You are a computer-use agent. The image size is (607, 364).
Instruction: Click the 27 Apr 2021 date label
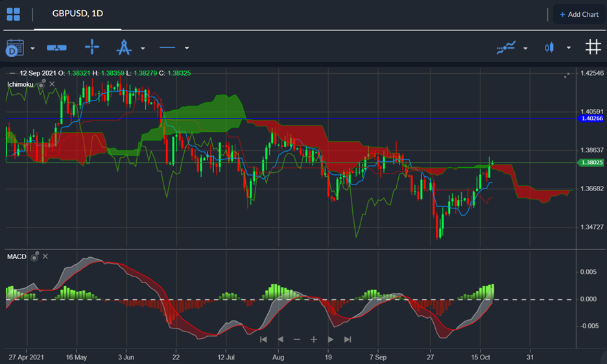tap(27, 357)
